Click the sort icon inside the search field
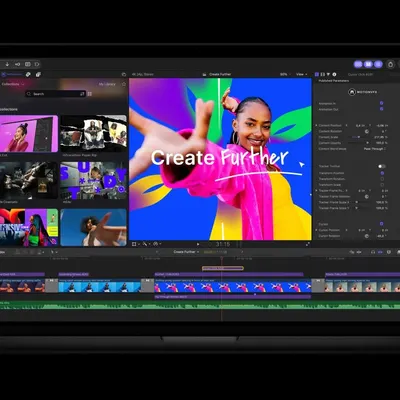 pos(82,94)
